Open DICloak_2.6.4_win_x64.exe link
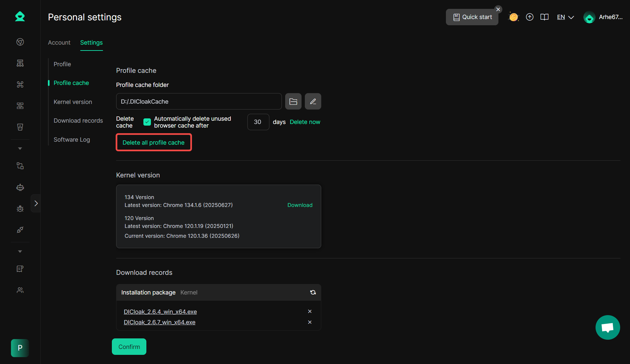 pyautogui.click(x=160, y=312)
